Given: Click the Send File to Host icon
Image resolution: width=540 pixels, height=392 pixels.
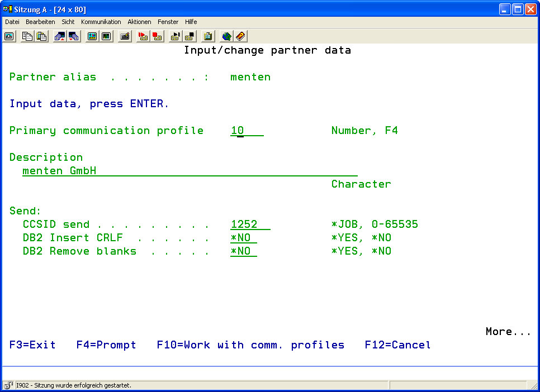Looking at the screenshot, I should pyautogui.click(x=60, y=36).
